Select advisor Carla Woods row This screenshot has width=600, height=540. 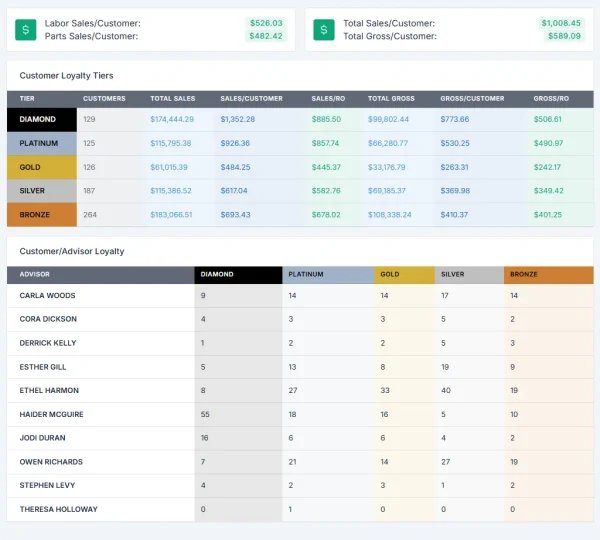click(47, 296)
